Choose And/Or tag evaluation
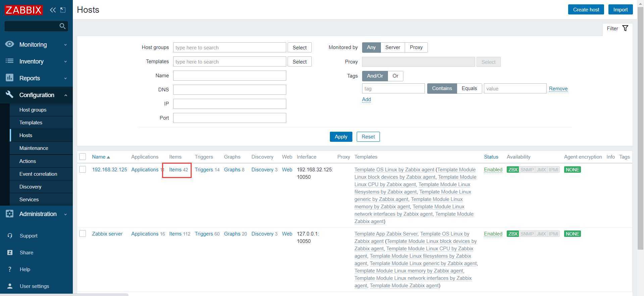 pyautogui.click(x=375, y=76)
